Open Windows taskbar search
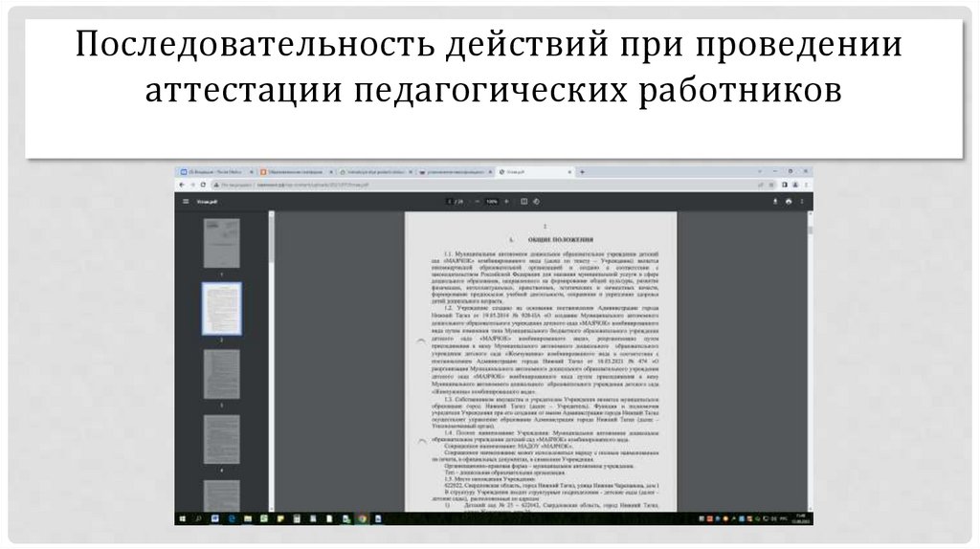The width and height of the screenshot is (980, 549). click(199, 518)
